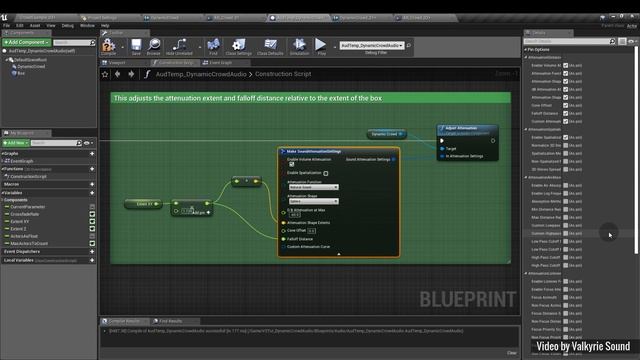The width and height of the screenshot is (640, 360).
Task: Toggle Falloff Distance pin checkbox in Details
Action: coord(566,113)
